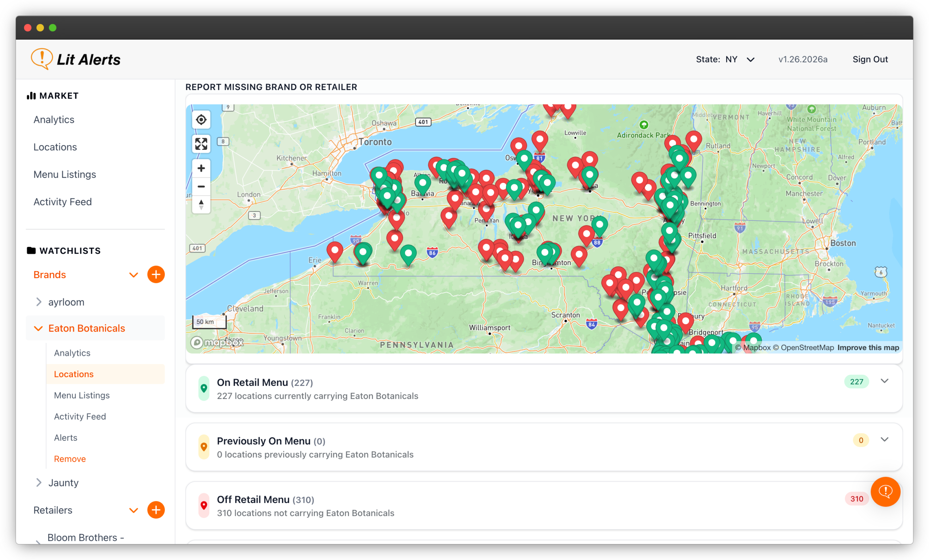
Task: Expand the On Retail Menu section
Action: (884, 381)
